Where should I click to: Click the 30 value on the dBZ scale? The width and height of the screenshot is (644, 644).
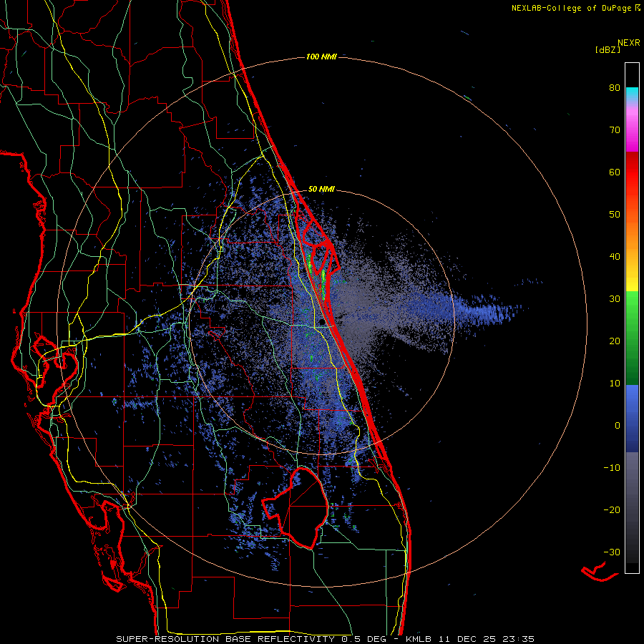615,299
